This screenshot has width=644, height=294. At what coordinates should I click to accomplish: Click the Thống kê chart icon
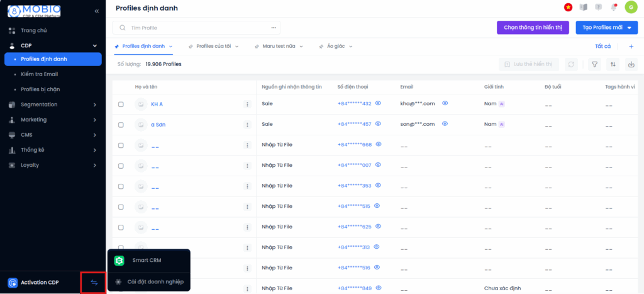12,150
